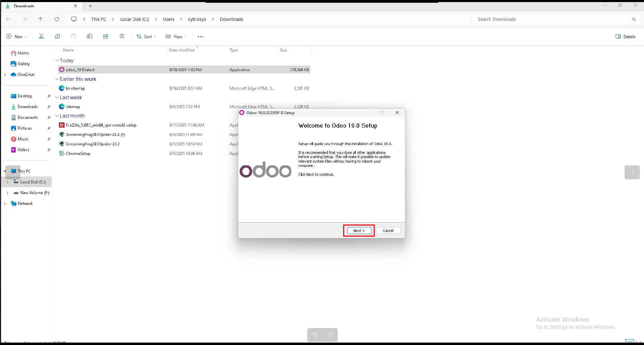Image resolution: width=644 pixels, height=345 pixels.
Task: Go up one folder level
Action: [x=41, y=19]
